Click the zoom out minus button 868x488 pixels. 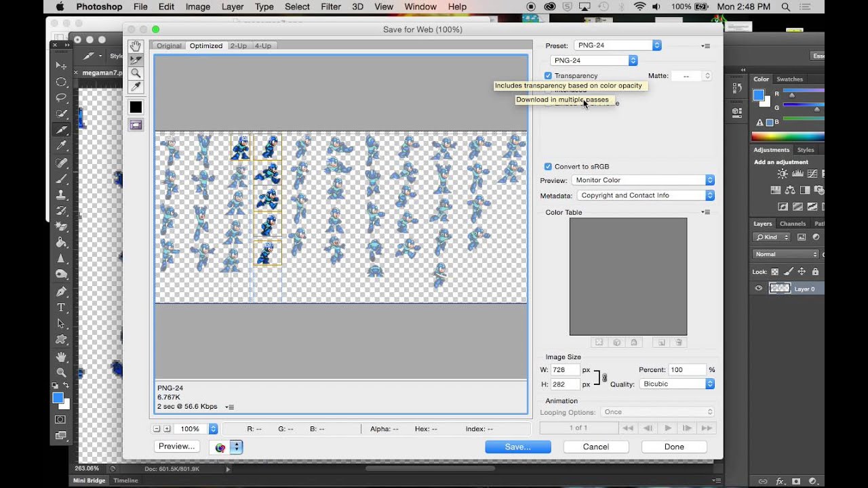click(157, 429)
